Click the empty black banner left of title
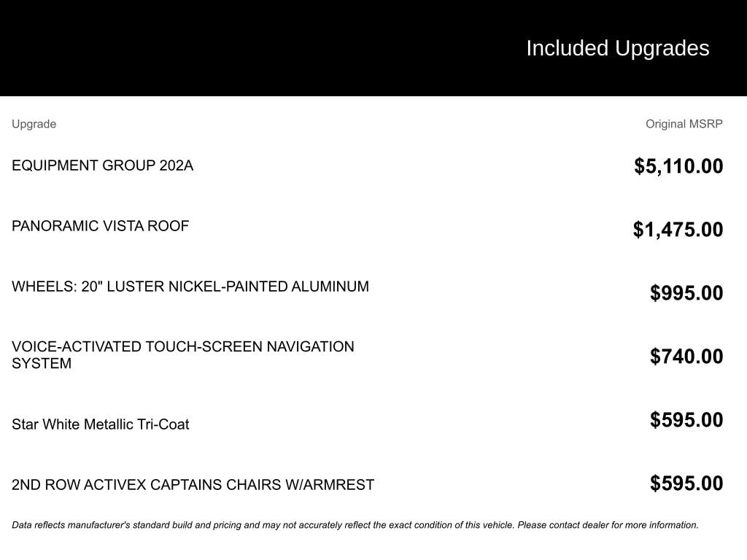The height and width of the screenshot is (560, 747). point(219,48)
